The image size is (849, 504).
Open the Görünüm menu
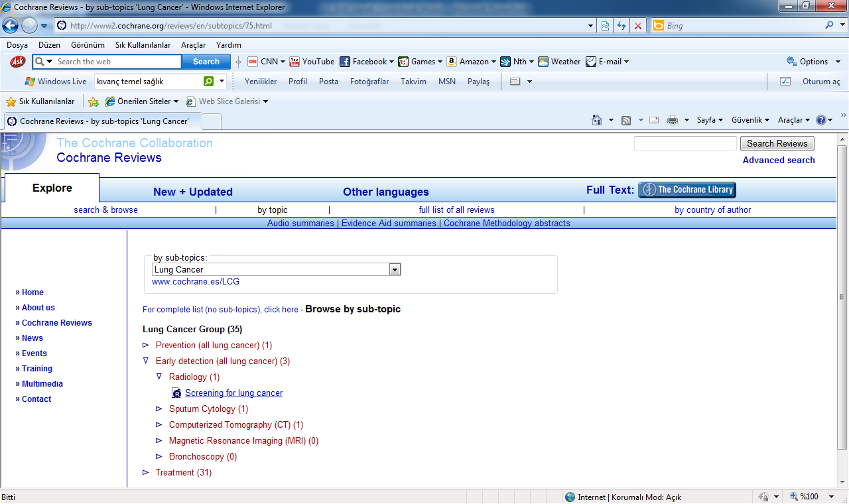point(88,45)
